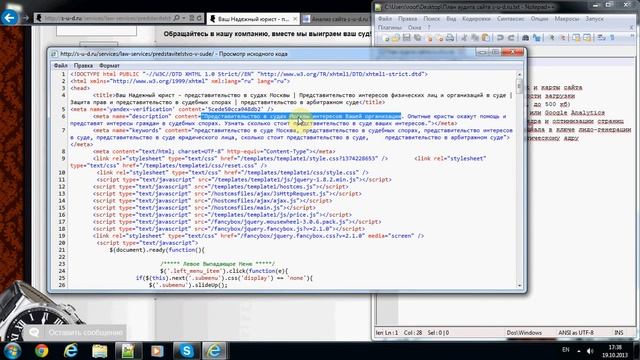Open the Поиск menu in Notepad++
Image resolution: width=640 pixels, height=360 pixels.
click(431, 19)
